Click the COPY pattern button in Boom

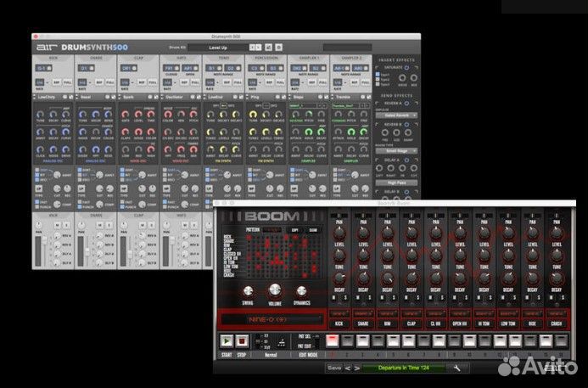[295, 230]
